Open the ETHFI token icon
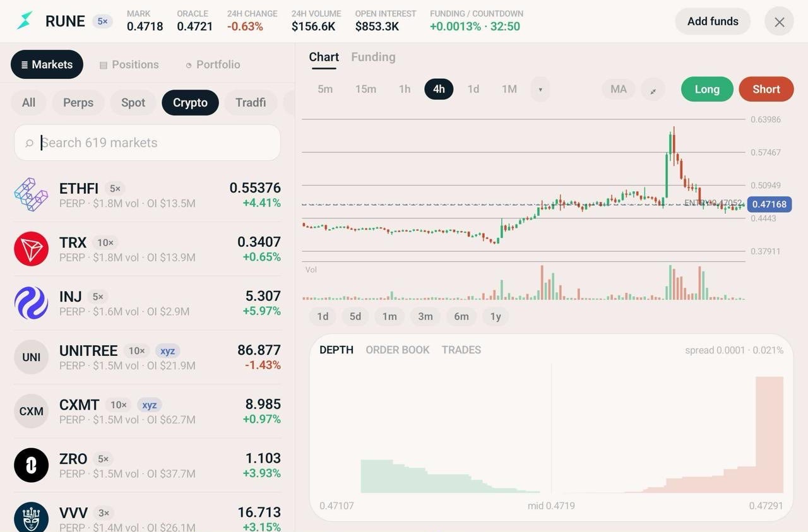Viewport: 808px width, 532px height. (x=31, y=195)
